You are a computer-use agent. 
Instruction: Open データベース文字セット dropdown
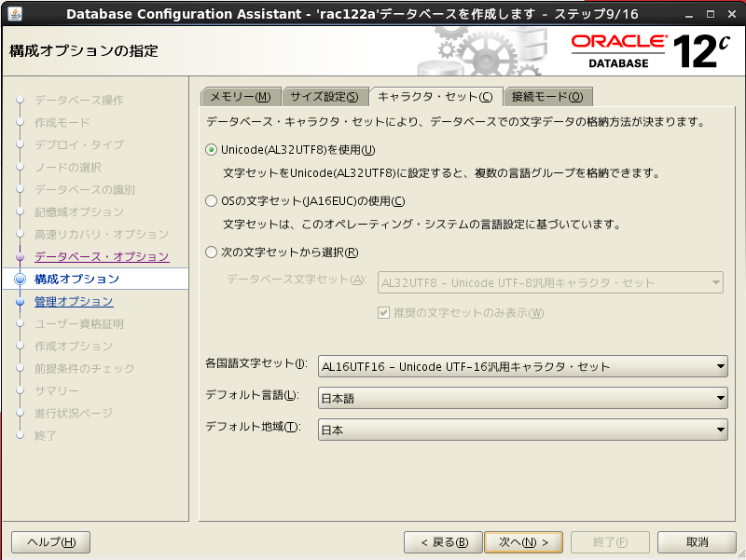(x=550, y=283)
